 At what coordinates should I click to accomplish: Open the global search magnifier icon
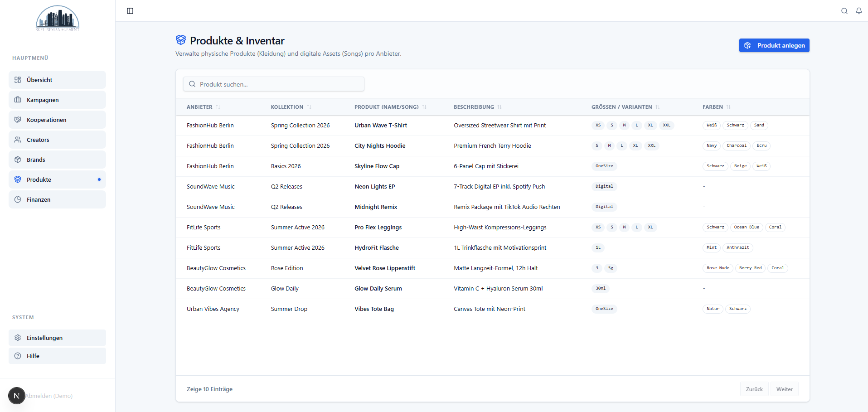[844, 10]
